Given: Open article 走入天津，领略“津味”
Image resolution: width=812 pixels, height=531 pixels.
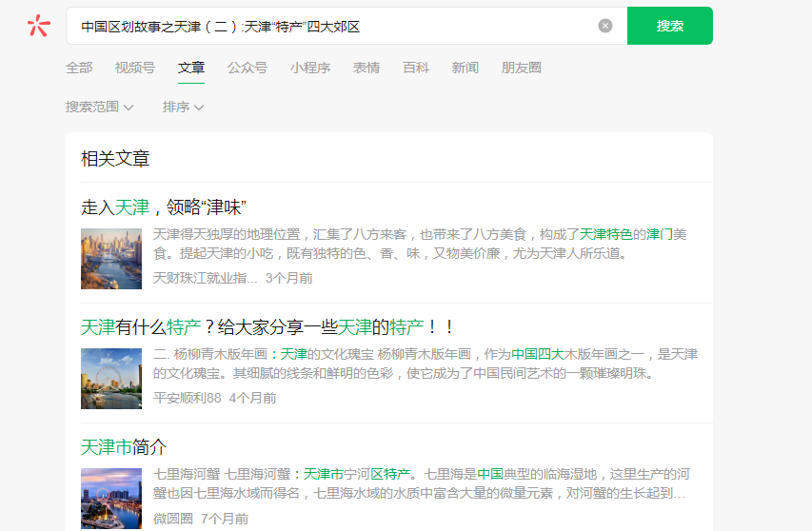Looking at the screenshot, I should (163, 207).
